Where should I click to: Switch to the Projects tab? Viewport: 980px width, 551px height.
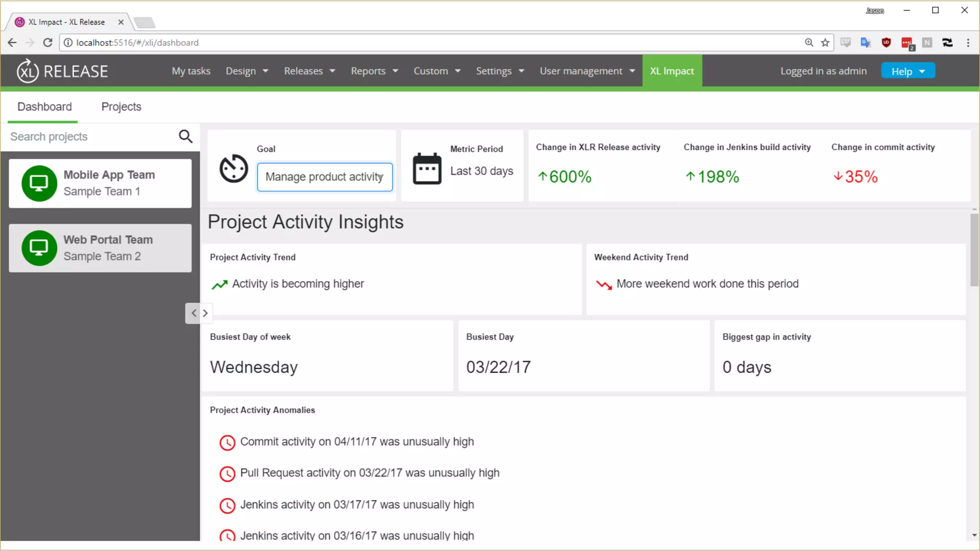coord(121,107)
